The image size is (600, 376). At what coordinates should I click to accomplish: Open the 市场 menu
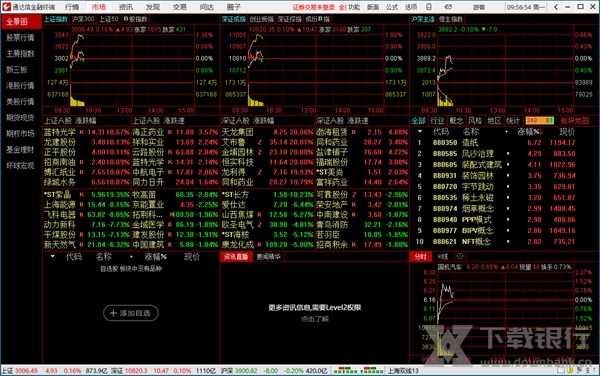pyautogui.click(x=99, y=7)
